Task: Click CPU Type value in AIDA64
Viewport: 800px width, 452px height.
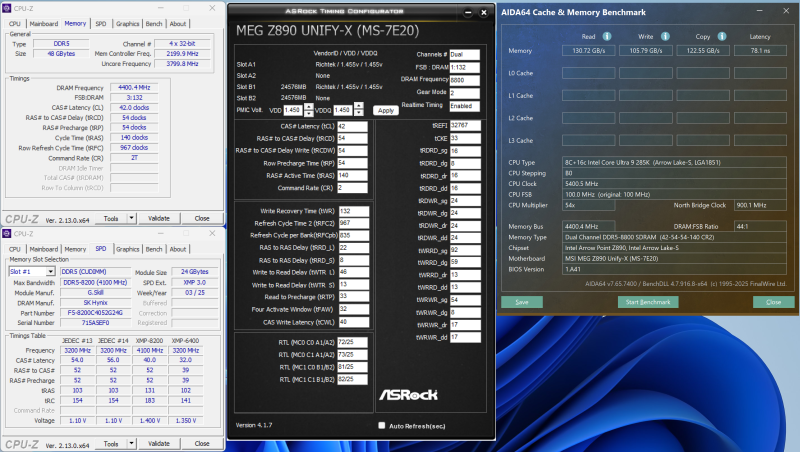Action: [x=674, y=162]
